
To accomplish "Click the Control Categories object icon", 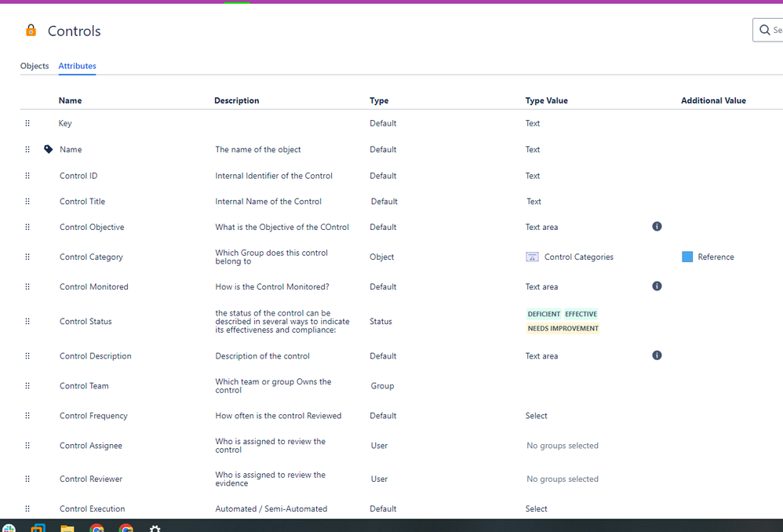I will (x=533, y=257).
